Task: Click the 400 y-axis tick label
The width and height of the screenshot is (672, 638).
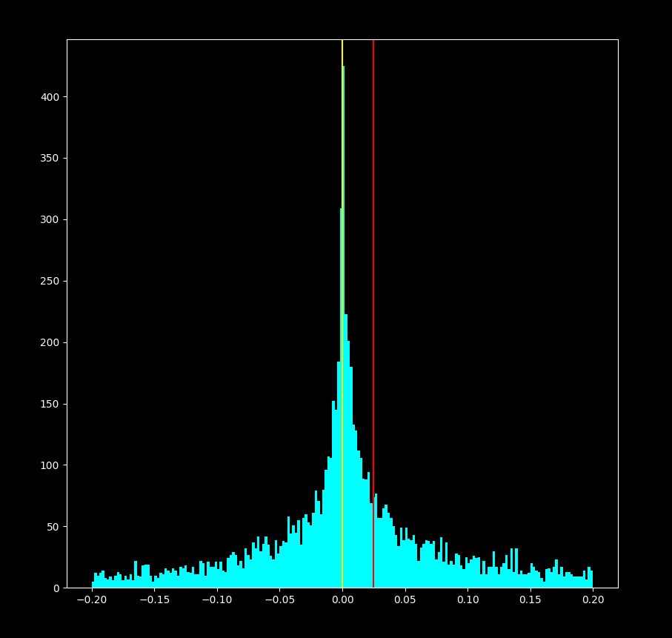Action: (51, 97)
